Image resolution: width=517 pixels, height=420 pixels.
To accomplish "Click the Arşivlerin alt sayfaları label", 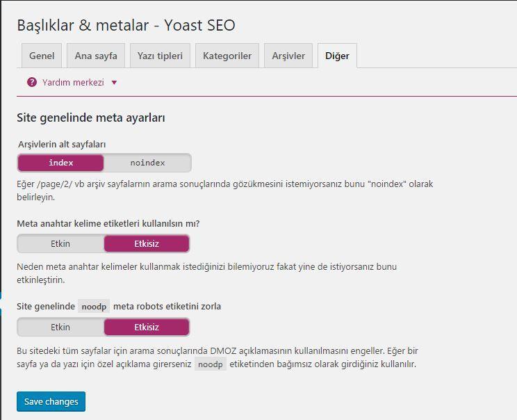I will tap(62, 145).
